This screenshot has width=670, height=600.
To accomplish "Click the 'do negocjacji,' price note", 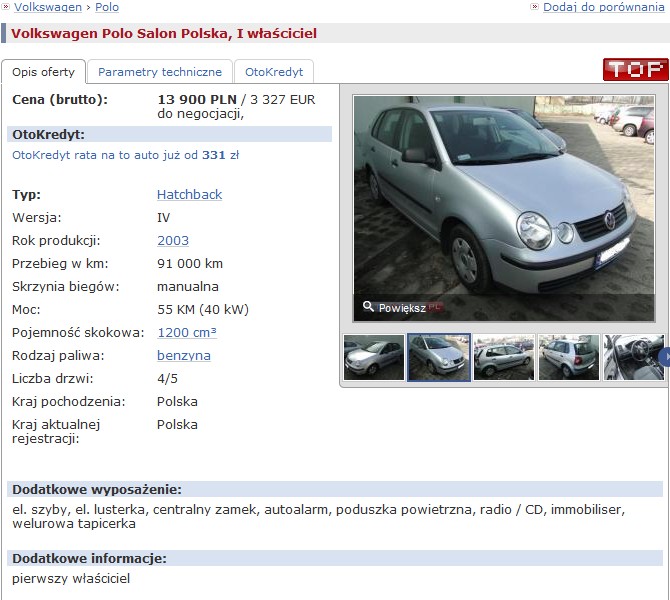I will tap(200, 114).
